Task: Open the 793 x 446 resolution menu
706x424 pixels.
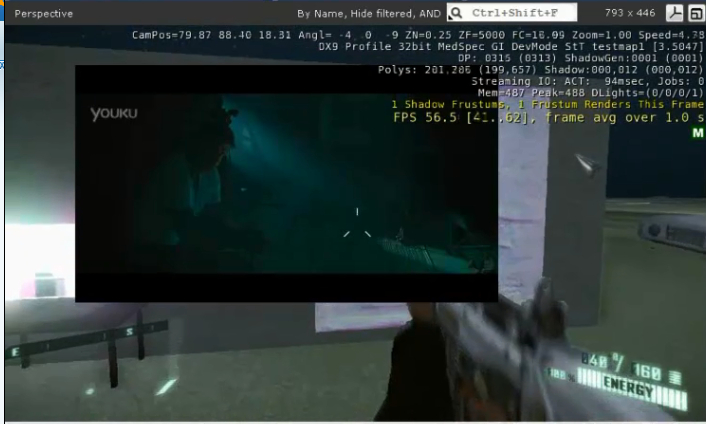Action: click(x=630, y=13)
